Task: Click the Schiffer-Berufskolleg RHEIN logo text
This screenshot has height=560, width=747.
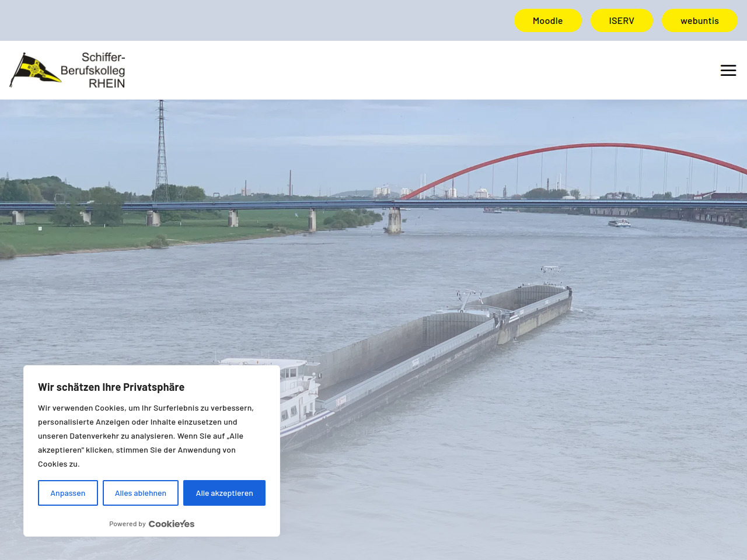Action: pos(93,71)
